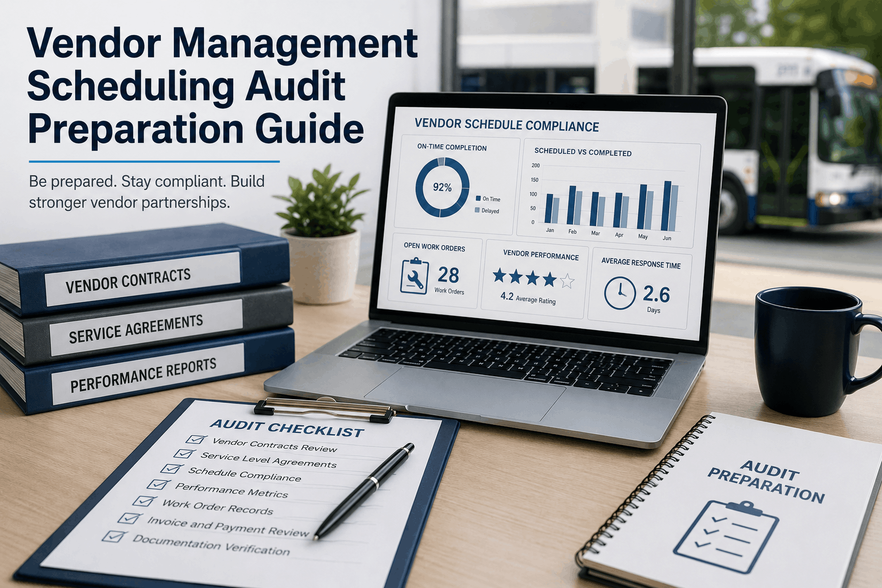Open the On-Time Completion card title

click(x=451, y=148)
